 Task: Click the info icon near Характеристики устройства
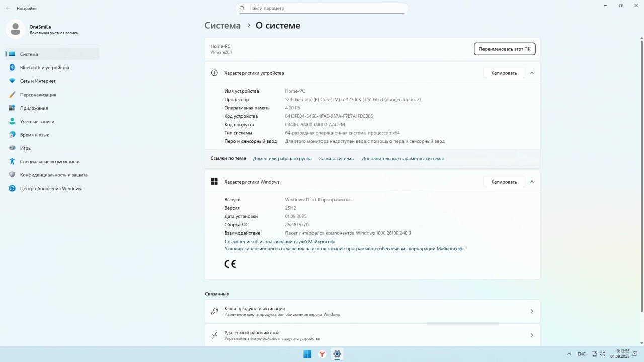point(214,73)
